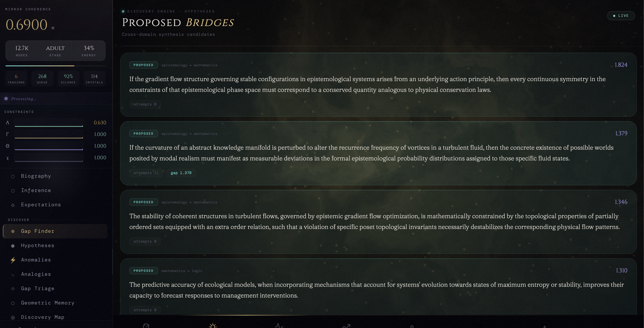Select the Discovery Map target icon
Screen dimensions: 644x328
(13, 317)
